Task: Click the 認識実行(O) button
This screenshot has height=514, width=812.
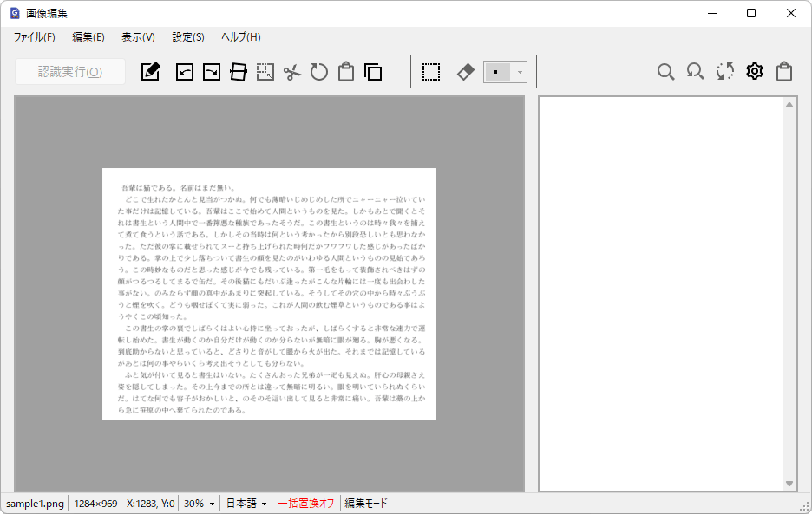Action: coord(70,71)
